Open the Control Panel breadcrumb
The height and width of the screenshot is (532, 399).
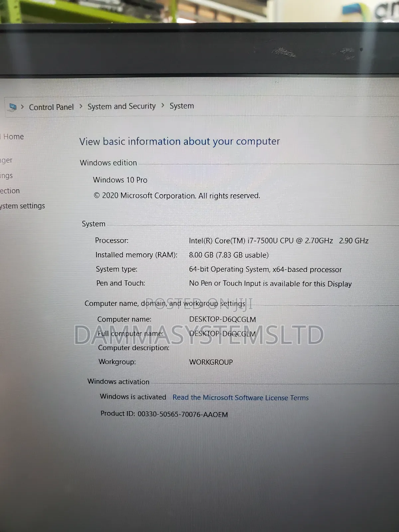click(x=51, y=107)
